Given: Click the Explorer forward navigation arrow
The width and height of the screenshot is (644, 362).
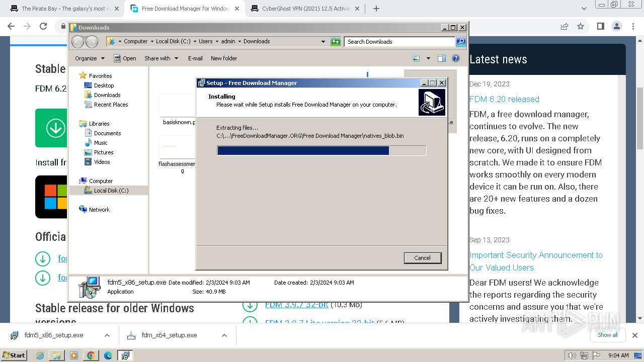Looking at the screenshot, I should (92, 42).
